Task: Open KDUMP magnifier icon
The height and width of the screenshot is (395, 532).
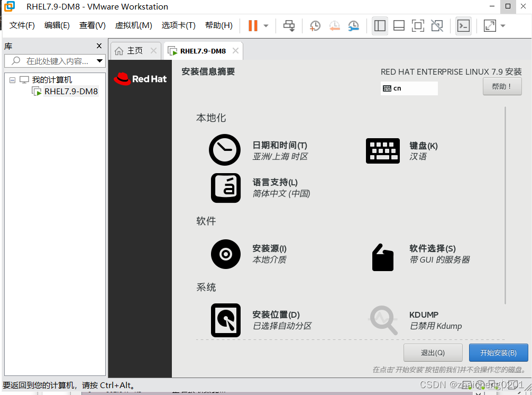Action: click(x=383, y=320)
